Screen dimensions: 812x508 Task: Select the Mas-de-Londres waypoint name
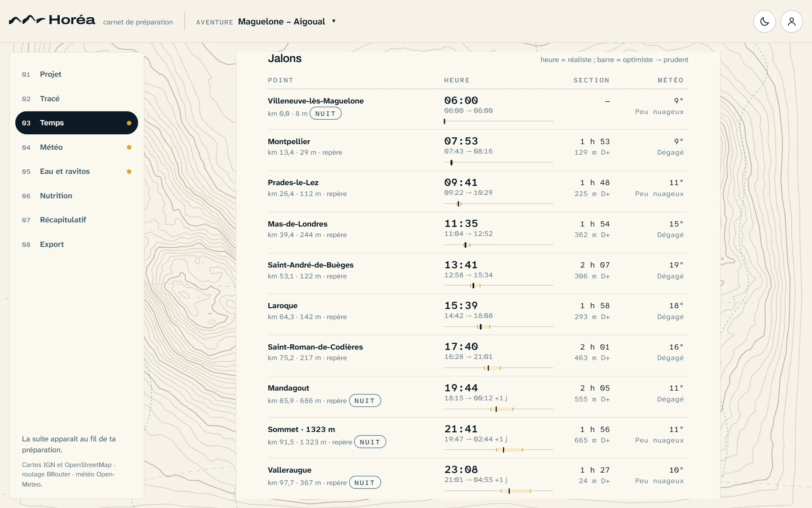297,224
